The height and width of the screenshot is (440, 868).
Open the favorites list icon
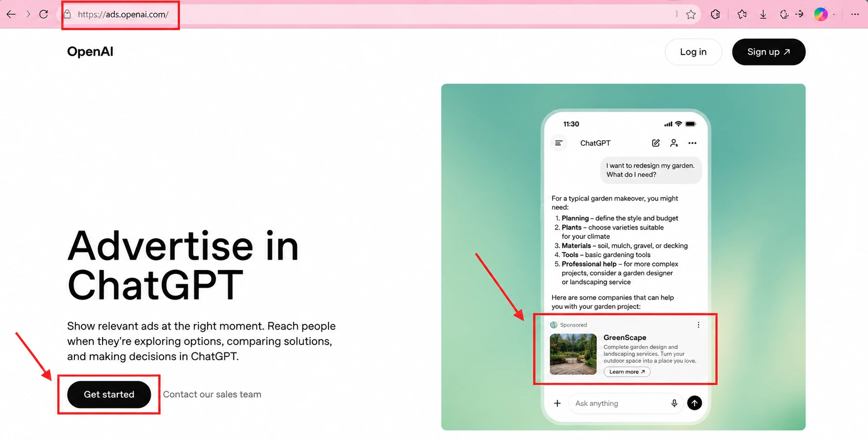pos(742,14)
